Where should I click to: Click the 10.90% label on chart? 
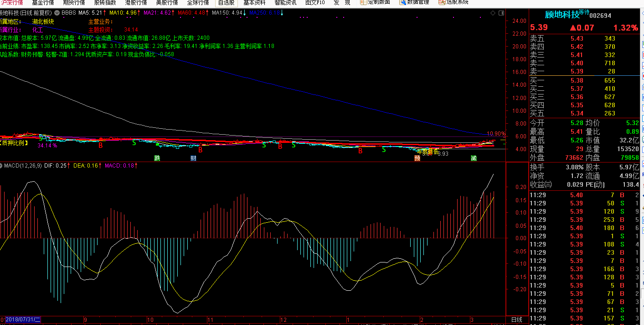(x=496, y=134)
